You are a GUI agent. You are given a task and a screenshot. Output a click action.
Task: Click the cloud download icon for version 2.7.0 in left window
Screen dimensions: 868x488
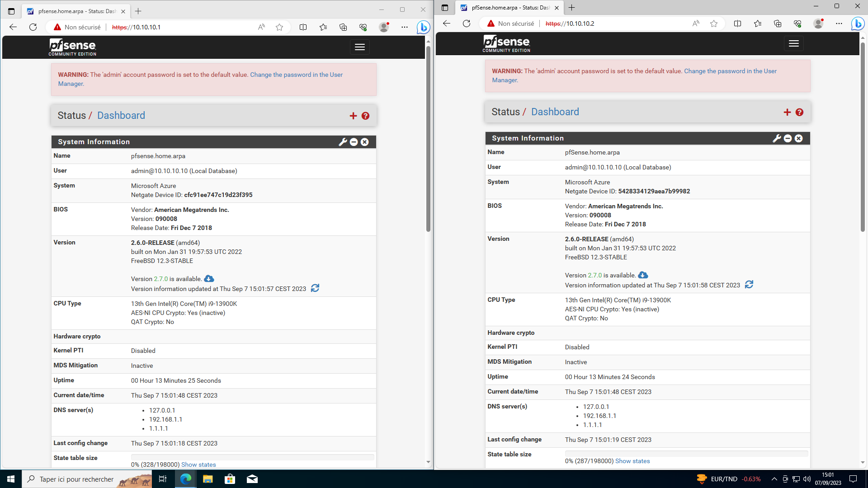(209, 279)
